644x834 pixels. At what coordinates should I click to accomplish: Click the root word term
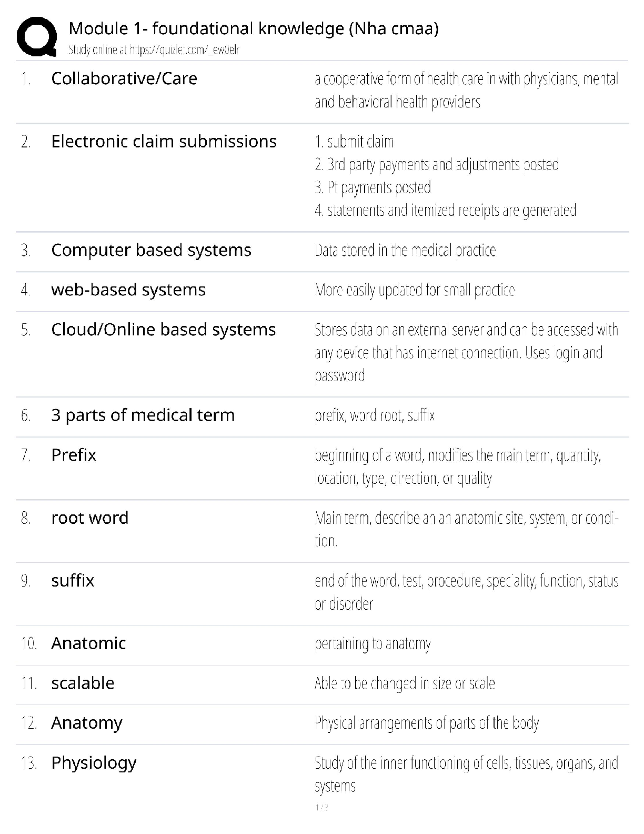click(x=89, y=518)
